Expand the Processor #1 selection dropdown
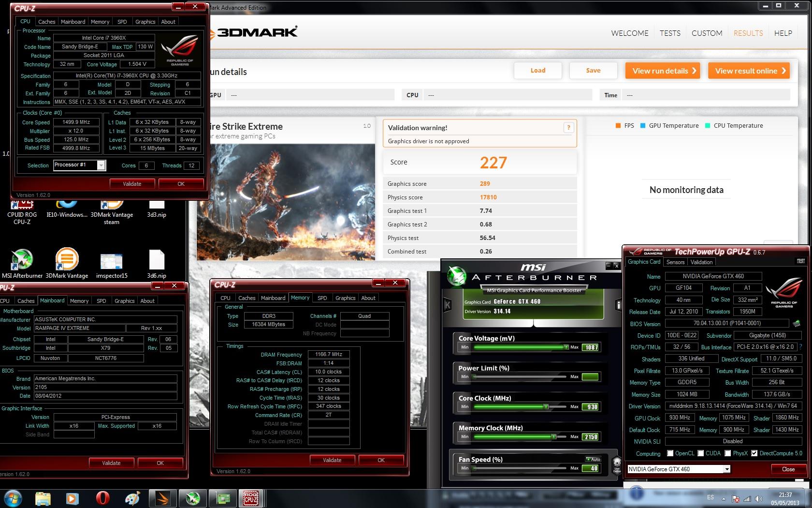Viewport: 812px width, 508px height. 101,165
